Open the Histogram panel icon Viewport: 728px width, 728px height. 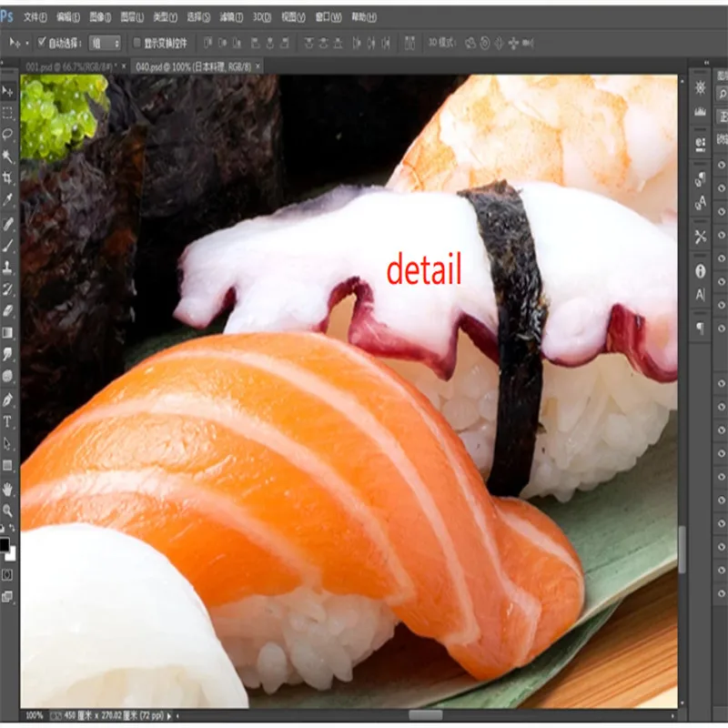pyautogui.click(x=700, y=112)
